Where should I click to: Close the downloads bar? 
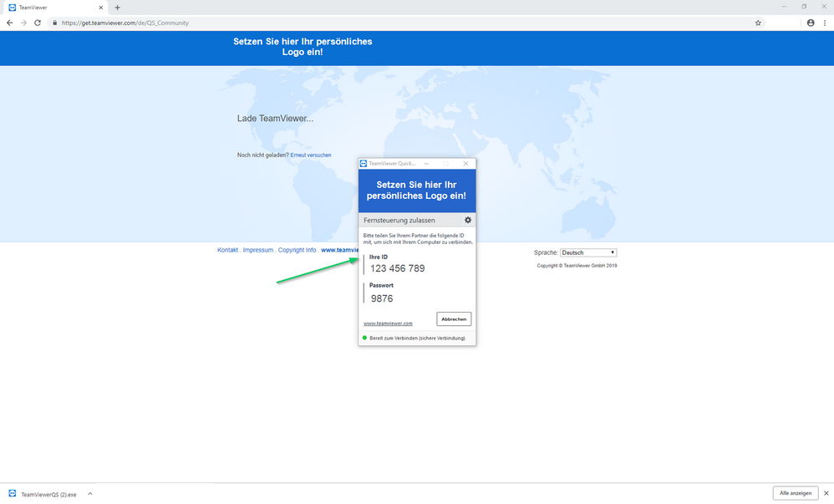(826, 493)
